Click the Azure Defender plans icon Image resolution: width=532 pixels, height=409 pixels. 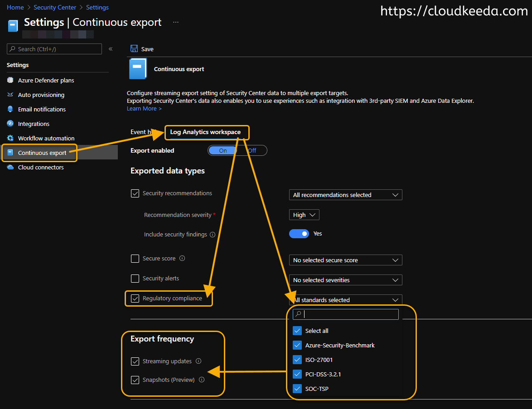tap(10, 80)
